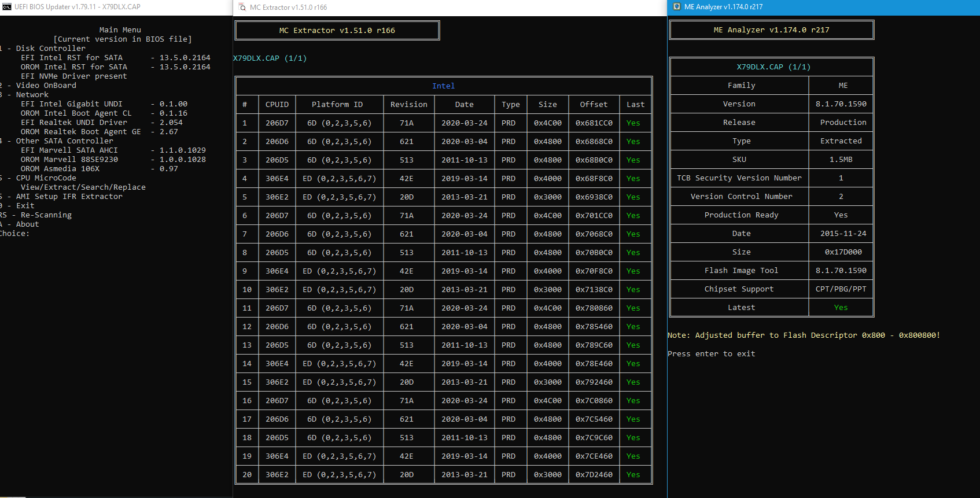Click offset 0x68B0C0 in row 3
The height and width of the screenshot is (498, 980).
(x=594, y=160)
